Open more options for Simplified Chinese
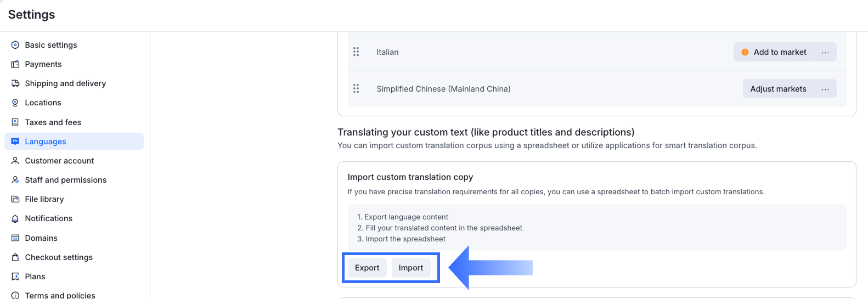 coord(825,89)
